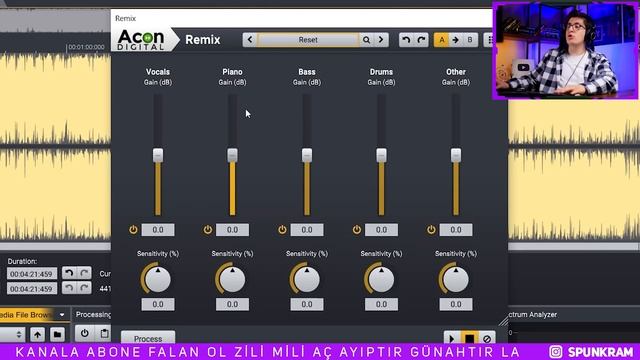Image resolution: width=640 pixels, height=360 pixels.
Task: Go to previous preset arrow
Action: pyautogui.click(x=250, y=40)
